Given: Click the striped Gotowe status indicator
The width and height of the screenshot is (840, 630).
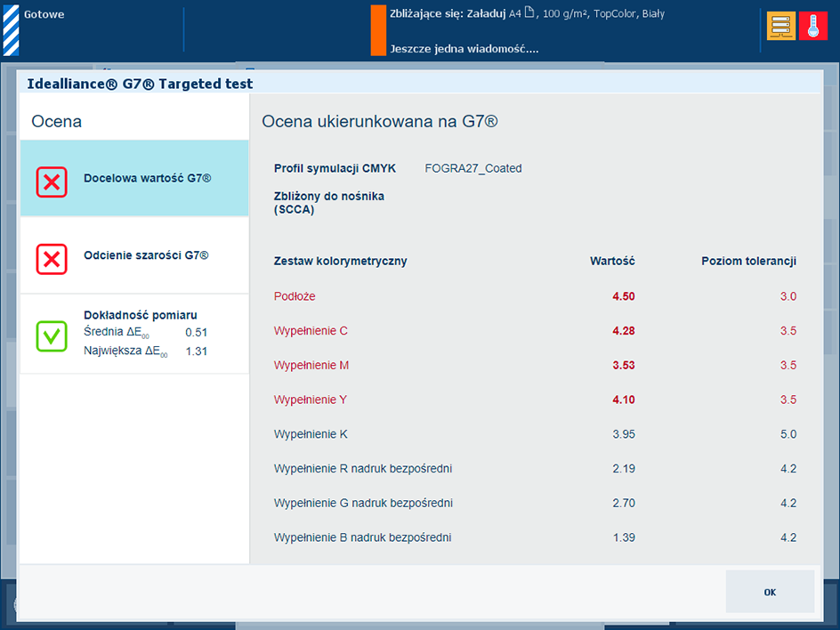Looking at the screenshot, I should click(x=12, y=30).
